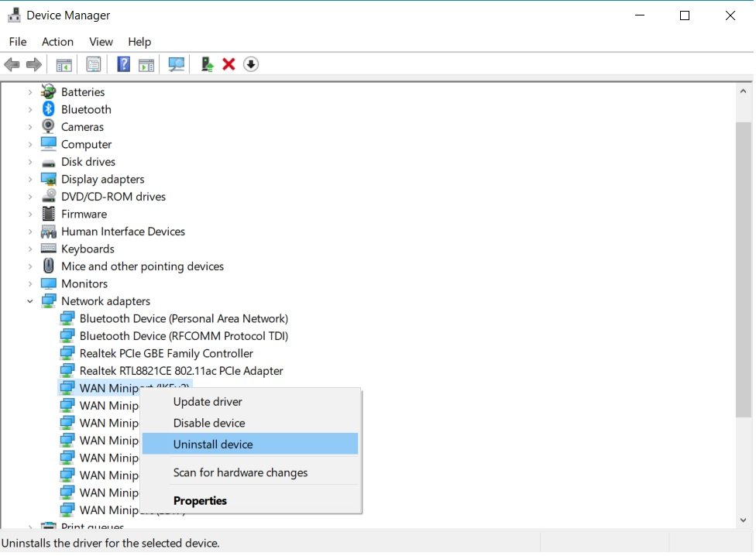The height and width of the screenshot is (556, 756).
Task: Select Bluetooth Device (RFCOMM Protocol TDI)
Action: [x=184, y=336]
